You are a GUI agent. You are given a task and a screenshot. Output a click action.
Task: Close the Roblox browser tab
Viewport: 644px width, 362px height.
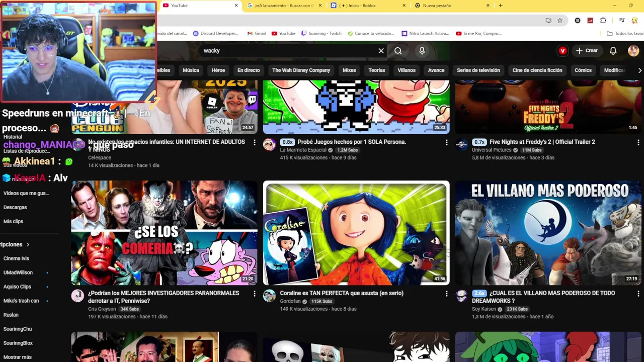tap(404, 6)
